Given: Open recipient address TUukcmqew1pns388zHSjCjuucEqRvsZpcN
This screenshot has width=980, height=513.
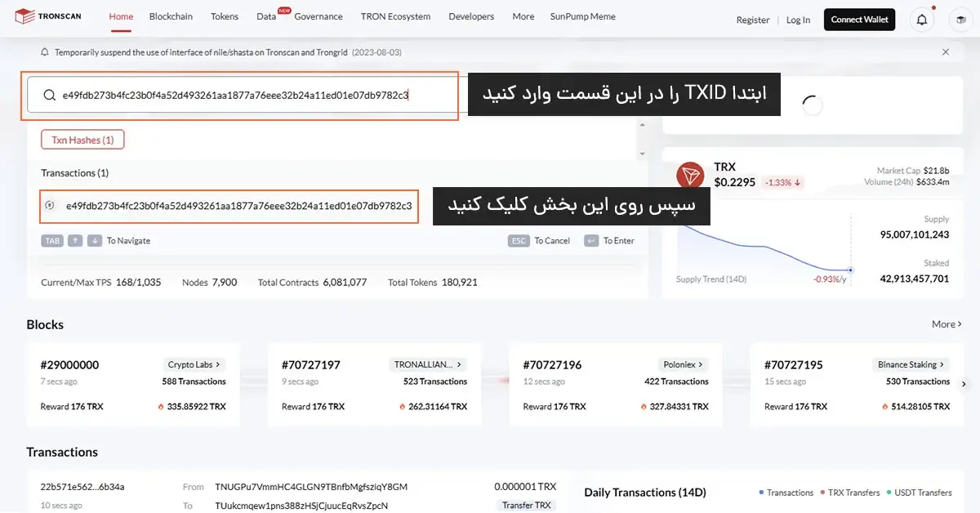Looking at the screenshot, I should pos(301,506).
